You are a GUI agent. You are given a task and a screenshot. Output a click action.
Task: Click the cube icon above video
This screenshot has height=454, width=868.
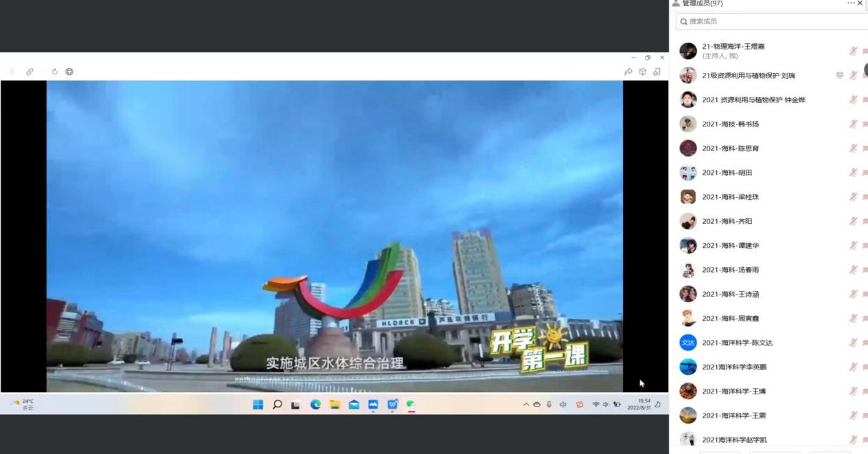coord(643,71)
